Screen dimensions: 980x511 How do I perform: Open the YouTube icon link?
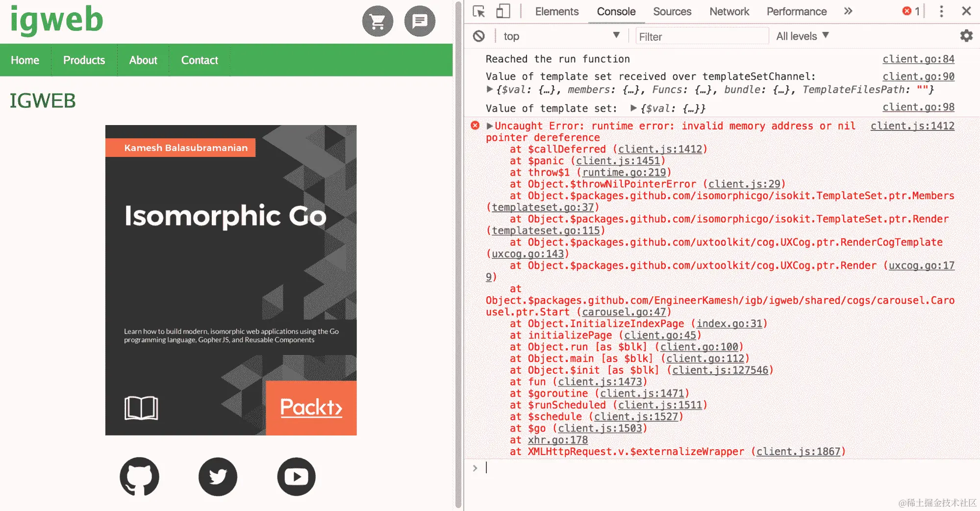297,477
